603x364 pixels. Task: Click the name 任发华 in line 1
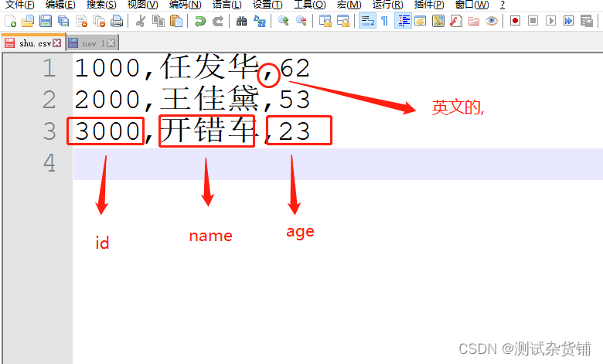coord(209,67)
